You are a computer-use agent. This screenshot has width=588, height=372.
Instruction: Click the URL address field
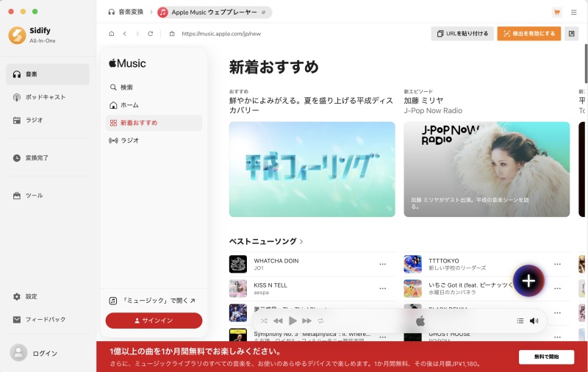221,34
